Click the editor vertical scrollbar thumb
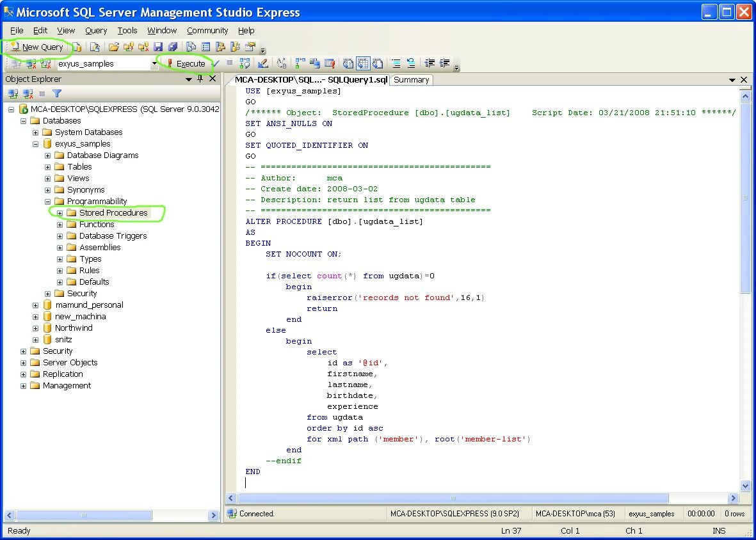The image size is (756, 540). (745, 196)
